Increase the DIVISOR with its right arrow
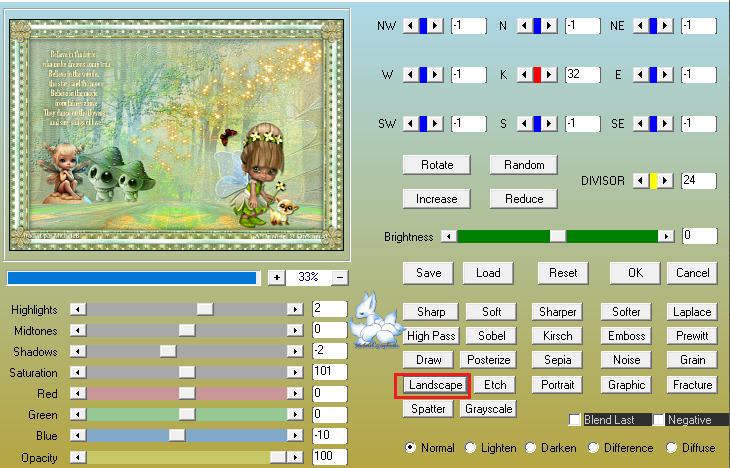 tap(665, 181)
